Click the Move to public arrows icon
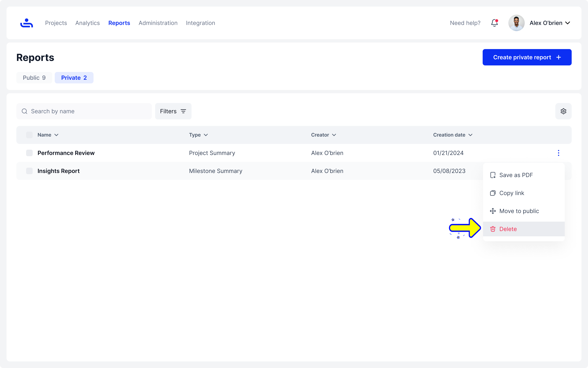The height and width of the screenshot is (368, 588). tap(493, 211)
